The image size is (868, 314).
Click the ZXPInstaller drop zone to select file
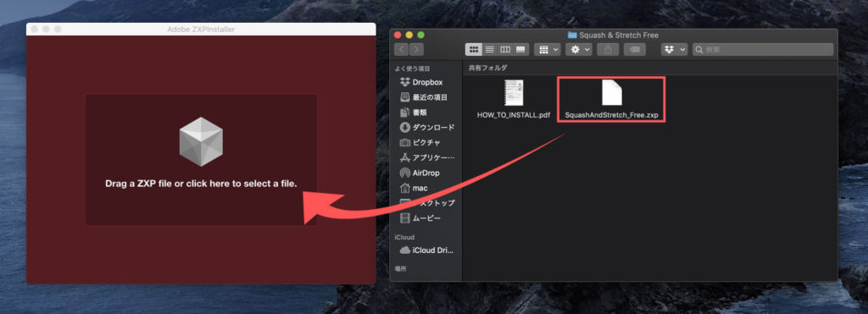coord(201,160)
